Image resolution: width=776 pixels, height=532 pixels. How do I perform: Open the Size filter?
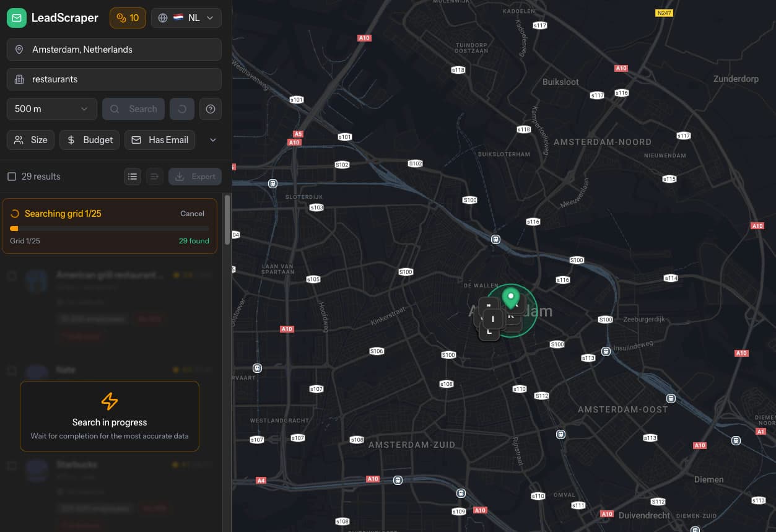pyautogui.click(x=30, y=139)
